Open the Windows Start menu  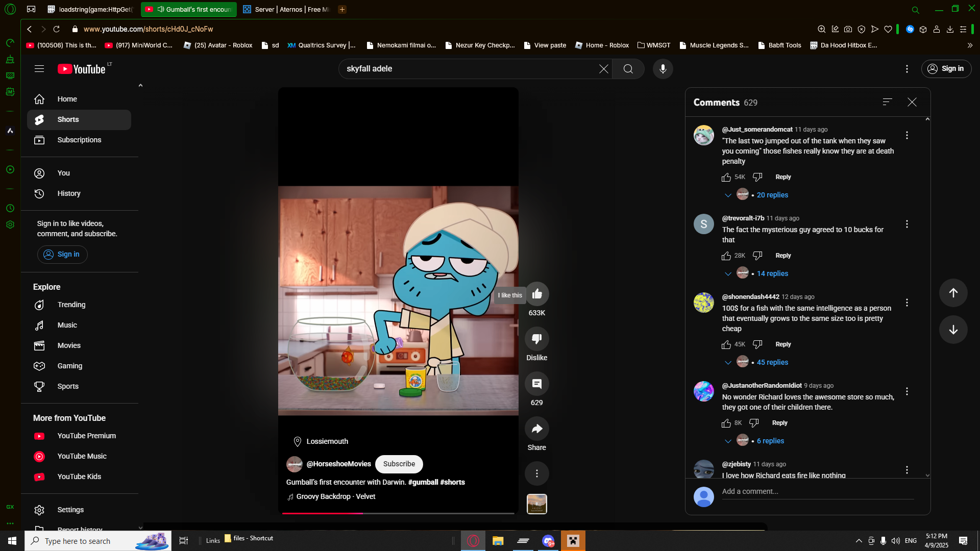(12, 541)
